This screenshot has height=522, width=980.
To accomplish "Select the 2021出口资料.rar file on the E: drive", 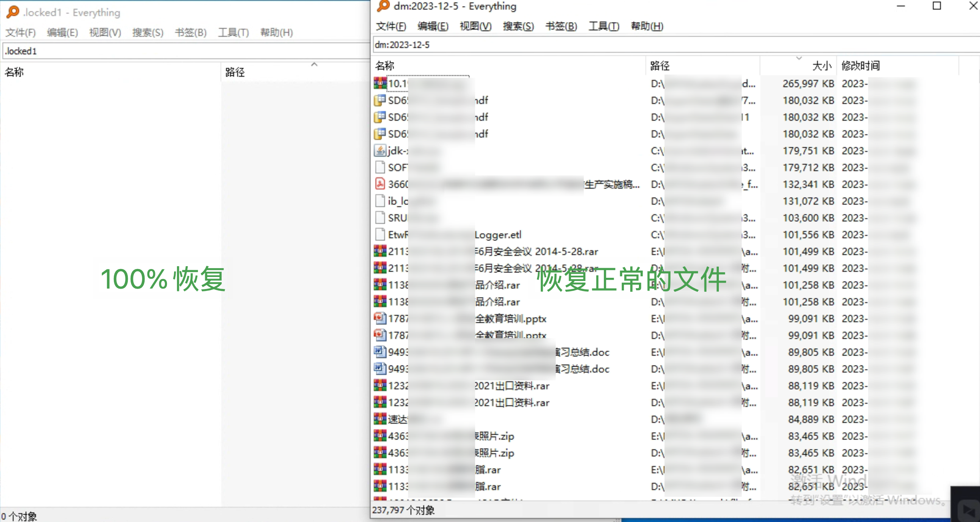I will [x=511, y=386].
